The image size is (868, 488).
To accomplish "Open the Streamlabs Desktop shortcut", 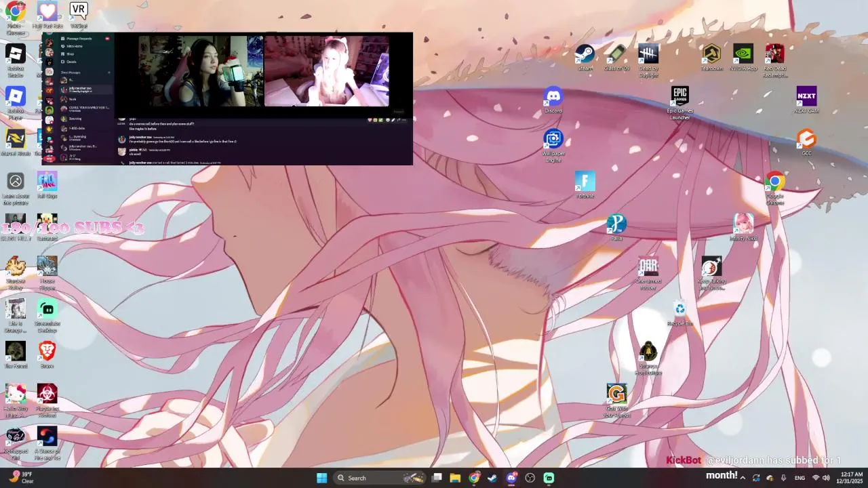I will click(x=47, y=317).
